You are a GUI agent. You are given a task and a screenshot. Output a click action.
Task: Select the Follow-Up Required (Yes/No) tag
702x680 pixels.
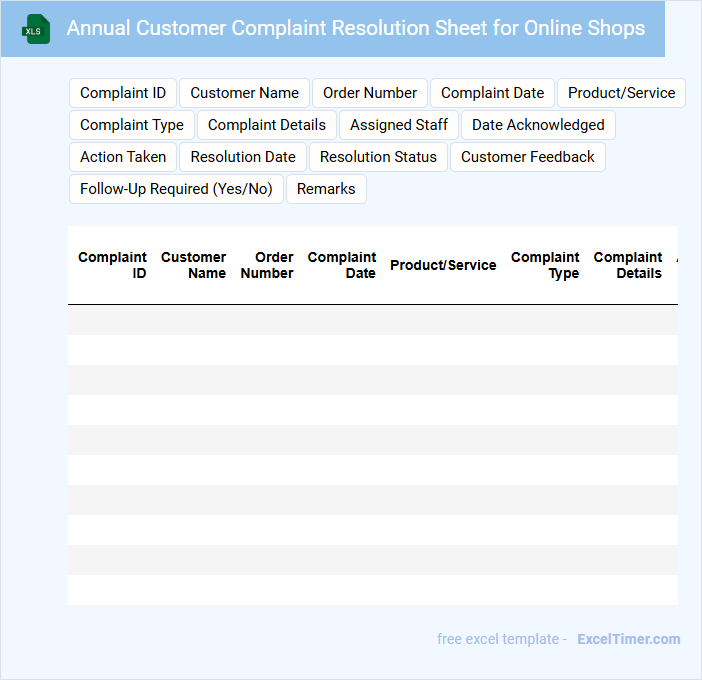pyautogui.click(x=176, y=189)
